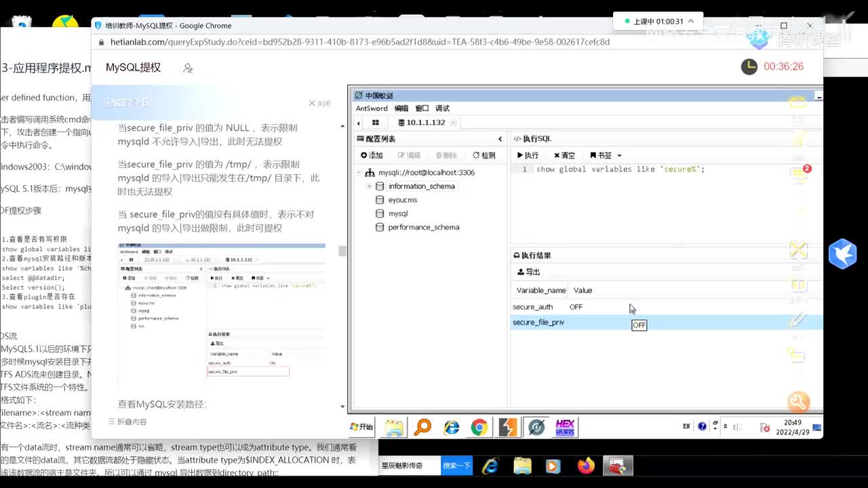
Task: Open Internet Explorer in remote taskbar
Action: 452,427
